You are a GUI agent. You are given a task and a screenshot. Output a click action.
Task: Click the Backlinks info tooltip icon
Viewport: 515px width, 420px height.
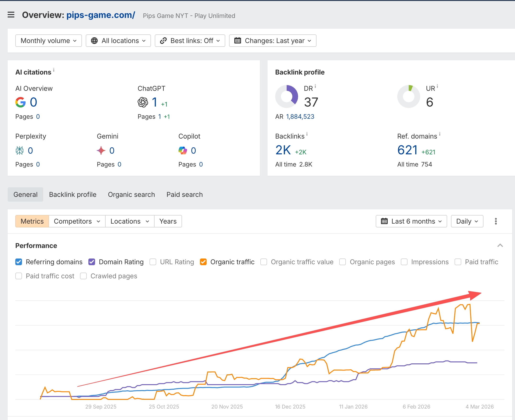(x=307, y=134)
